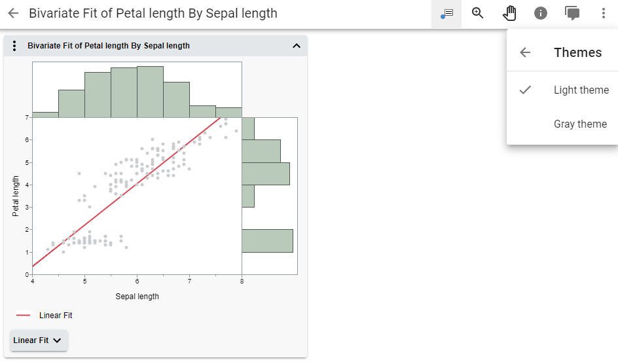Image resolution: width=618 pixels, height=364 pixels.
Task: Open the top-right more options menu
Action: tap(603, 13)
